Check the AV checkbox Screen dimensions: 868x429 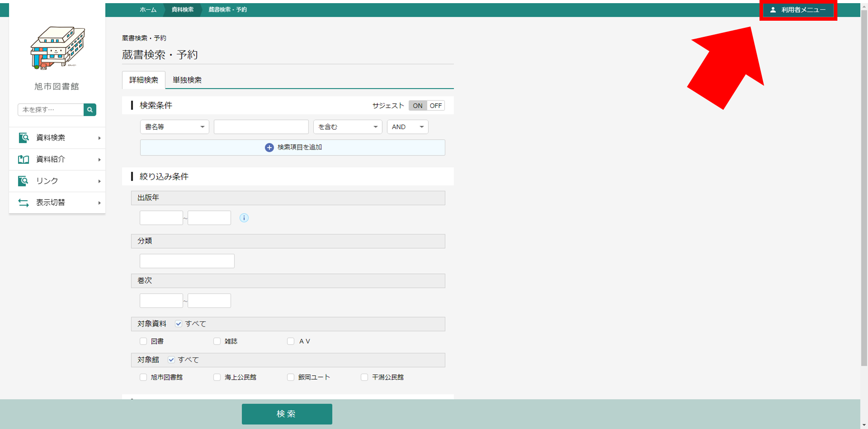point(291,341)
